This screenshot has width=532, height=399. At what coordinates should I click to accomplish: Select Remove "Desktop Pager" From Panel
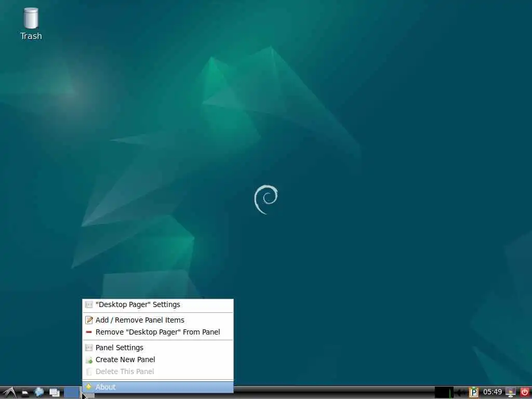[158, 332]
